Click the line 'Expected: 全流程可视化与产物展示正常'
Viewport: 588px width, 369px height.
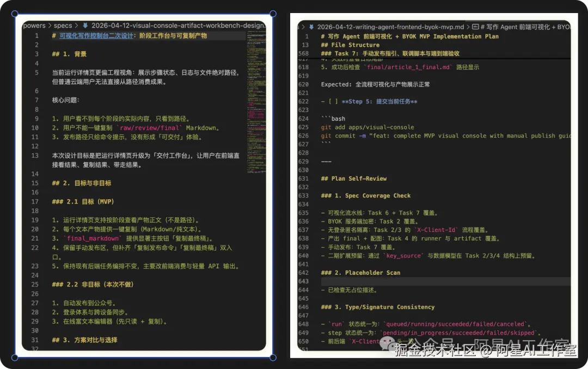point(375,84)
